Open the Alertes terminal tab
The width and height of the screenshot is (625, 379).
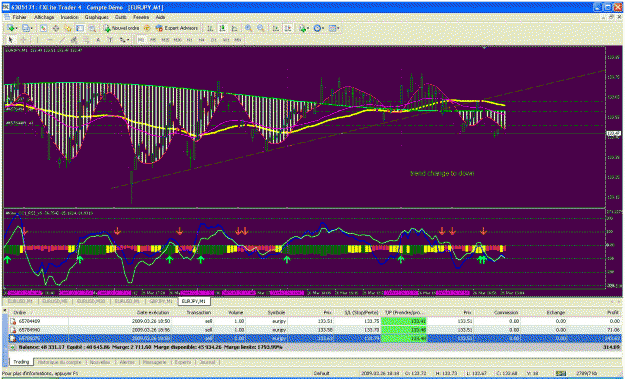click(127, 362)
